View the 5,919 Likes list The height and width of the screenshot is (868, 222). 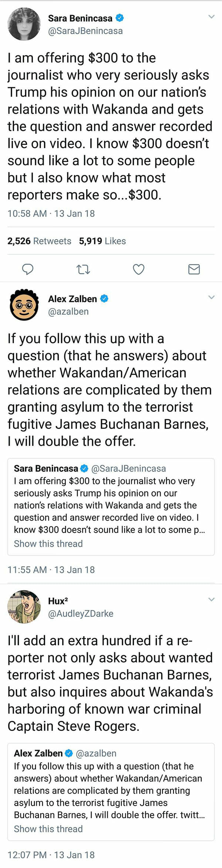(102, 241)
